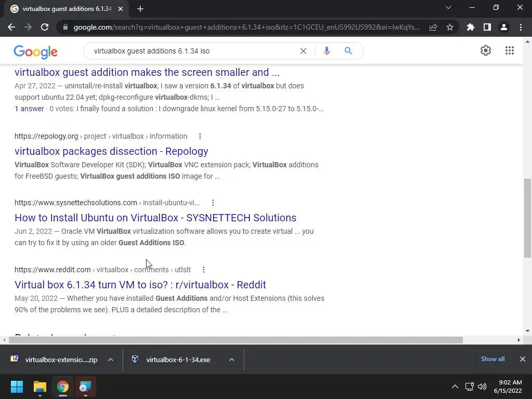This screenshot has width=532, height=399.
Task: Go to Google home via logo
Action: pyautogui.click(x=36, y=51)
